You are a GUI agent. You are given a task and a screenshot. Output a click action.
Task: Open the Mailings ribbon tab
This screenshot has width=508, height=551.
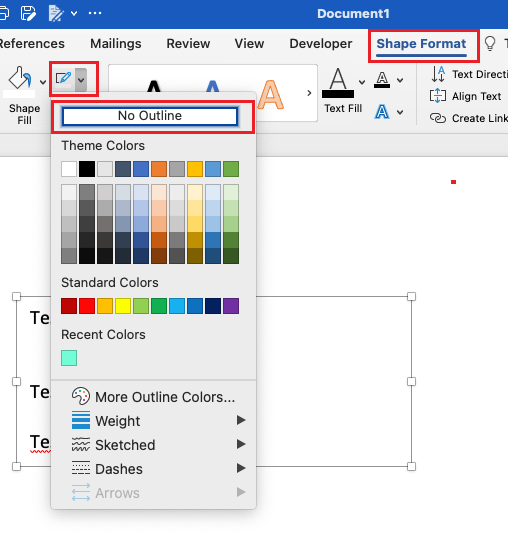pyautogui.click(x=116, y=44)
